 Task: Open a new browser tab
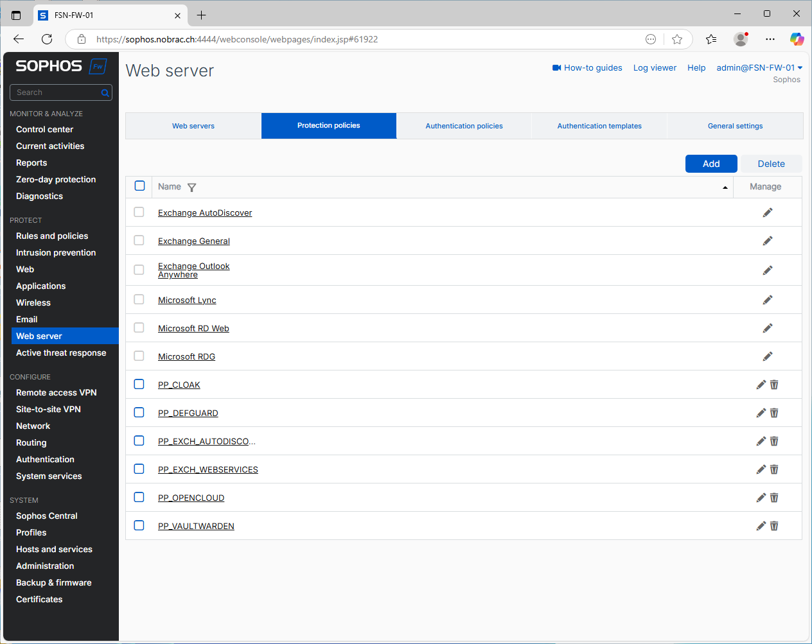click(201, 15)
